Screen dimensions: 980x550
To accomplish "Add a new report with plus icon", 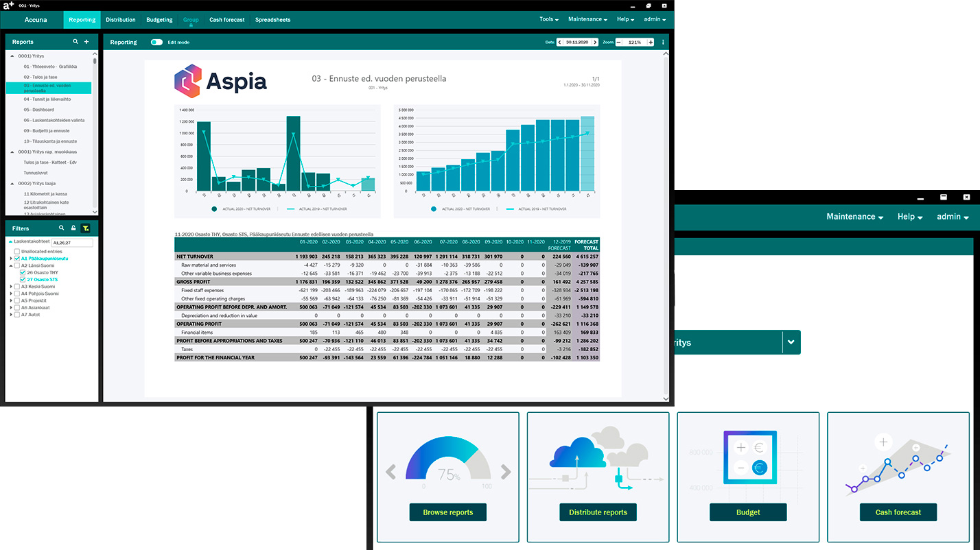I will [86, 42].
